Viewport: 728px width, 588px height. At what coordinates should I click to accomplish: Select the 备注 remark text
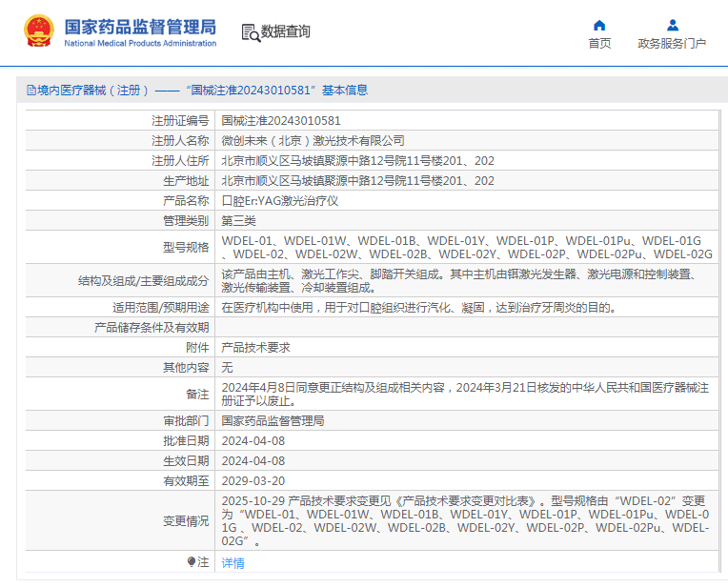click(465, 395)
